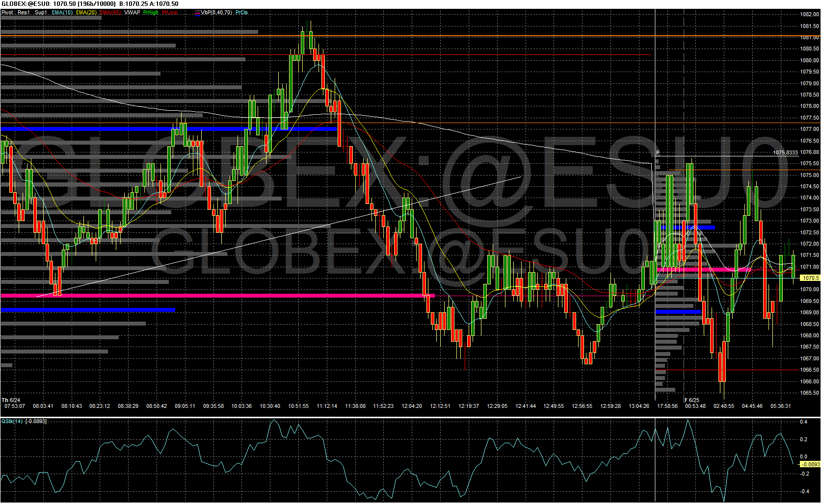Click the 12:49:55 time axis label
821x504 pixels.
click(x=554, y=406)
